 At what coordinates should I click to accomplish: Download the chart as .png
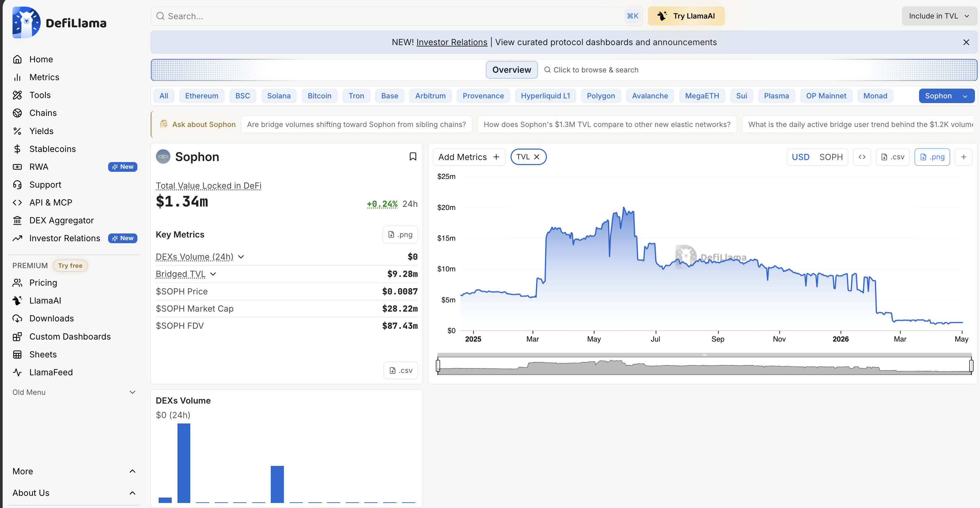point(932,157)
